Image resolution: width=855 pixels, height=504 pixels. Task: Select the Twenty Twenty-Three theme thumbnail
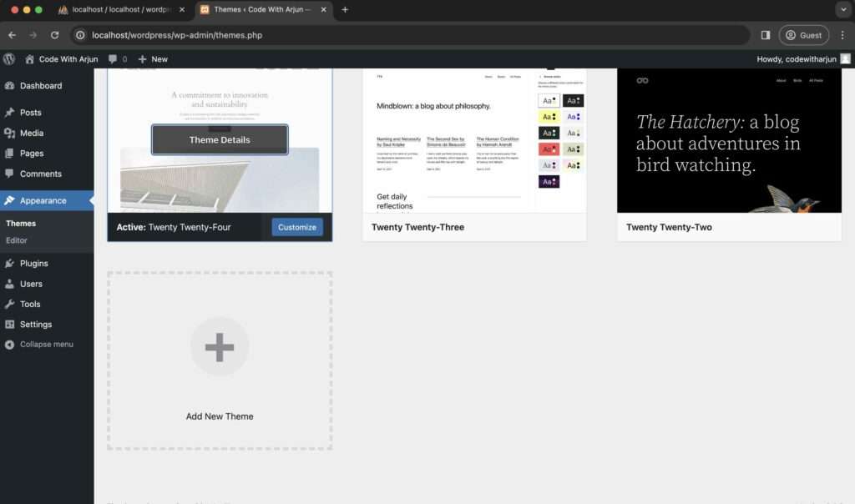[x=474, y=140]
